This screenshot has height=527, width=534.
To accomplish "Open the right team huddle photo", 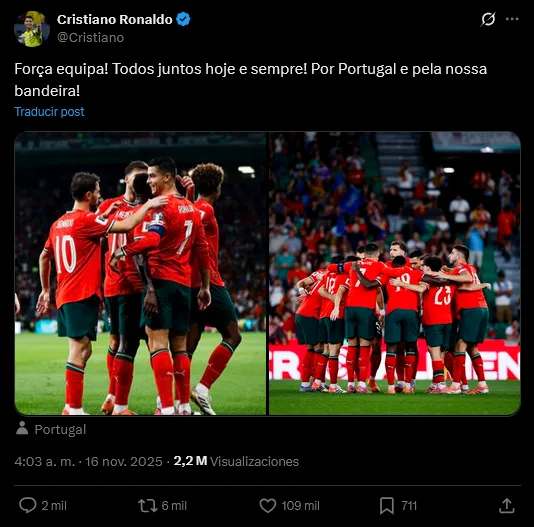I will point(395,273).
